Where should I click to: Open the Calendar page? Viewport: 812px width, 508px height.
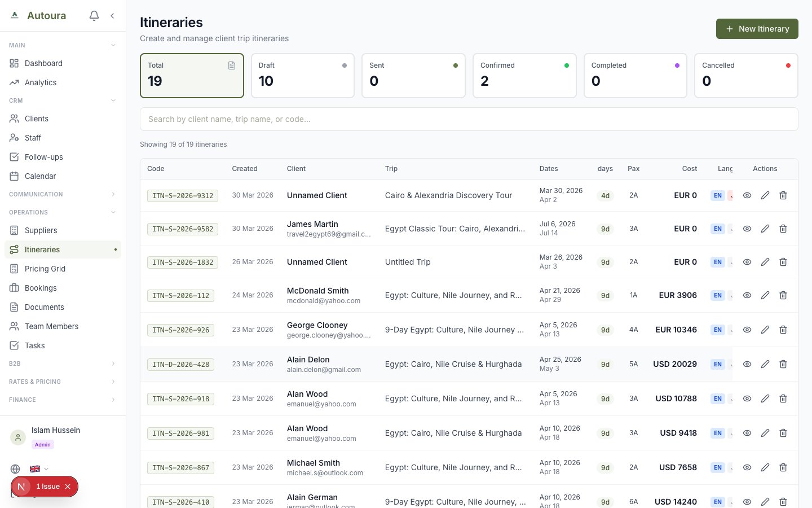tap(63, 176)
